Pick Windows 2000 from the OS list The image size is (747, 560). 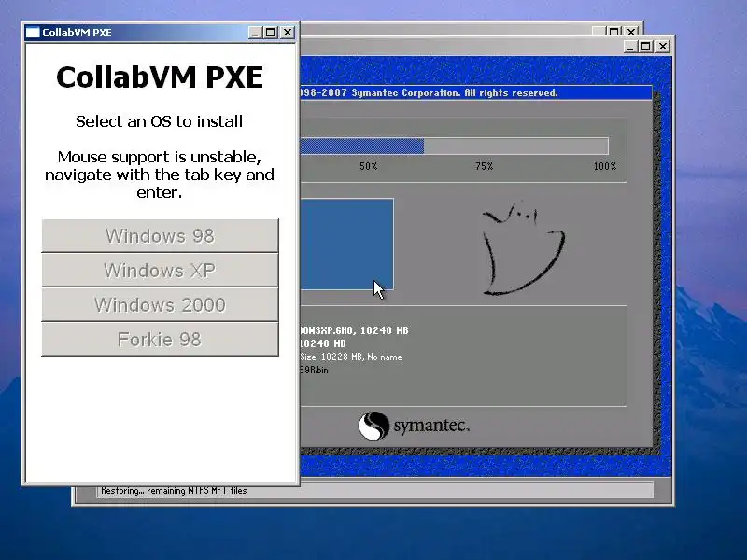pyautogui.click(x=160, y=305)
